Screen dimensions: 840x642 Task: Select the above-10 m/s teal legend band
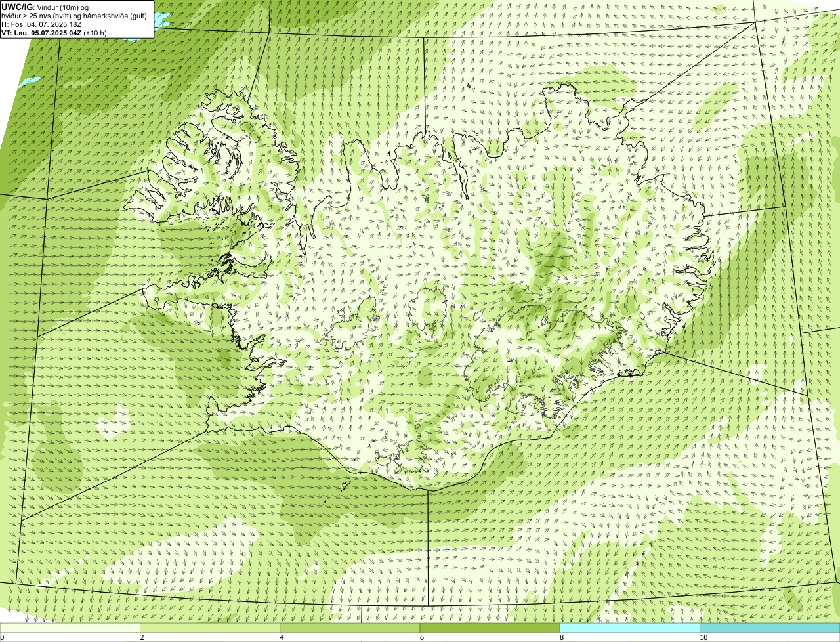[770, 628]
